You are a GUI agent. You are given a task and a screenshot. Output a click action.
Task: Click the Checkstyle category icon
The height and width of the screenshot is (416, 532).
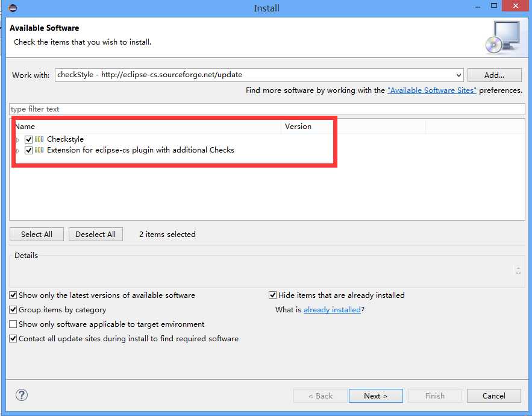39,139
